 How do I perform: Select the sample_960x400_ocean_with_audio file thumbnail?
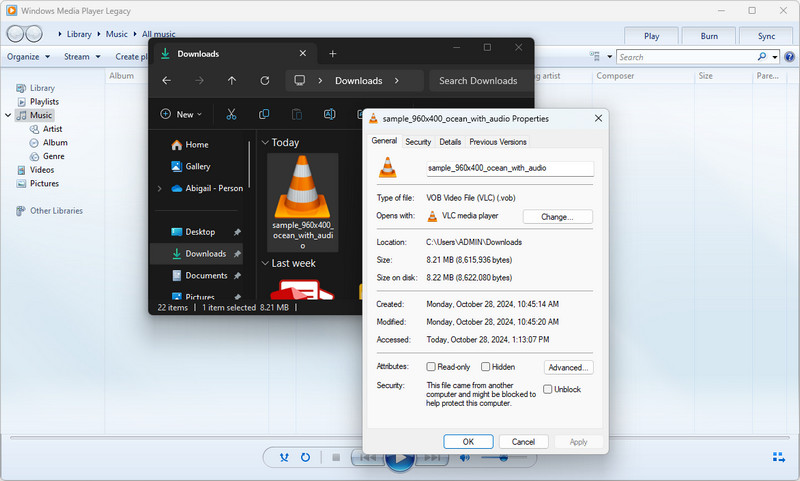[303, 202]
